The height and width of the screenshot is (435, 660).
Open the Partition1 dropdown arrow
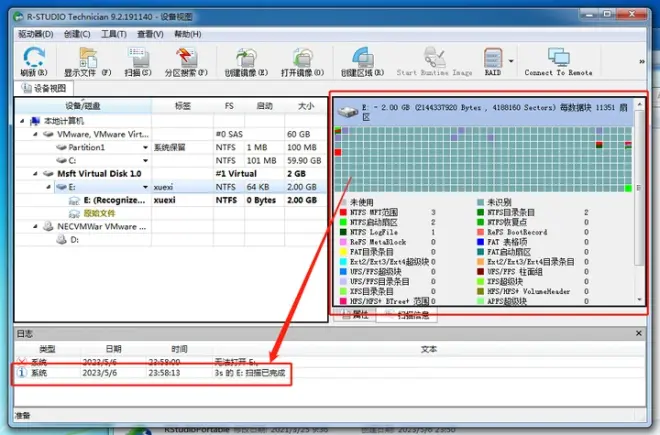145,147
